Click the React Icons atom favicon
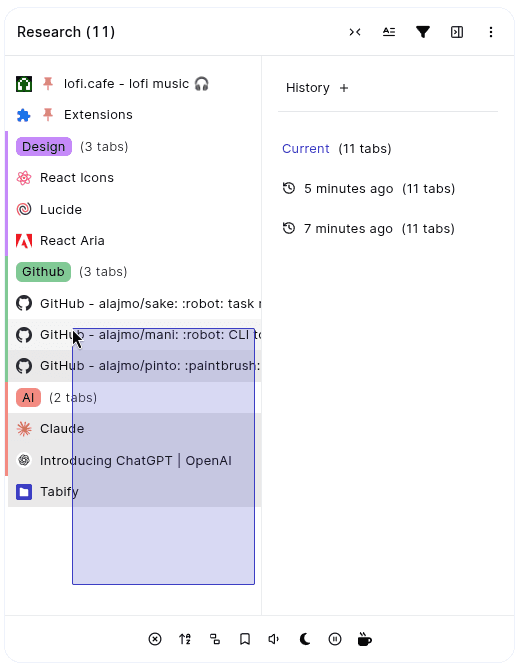520x669 pixels. [x=24, y=178]
